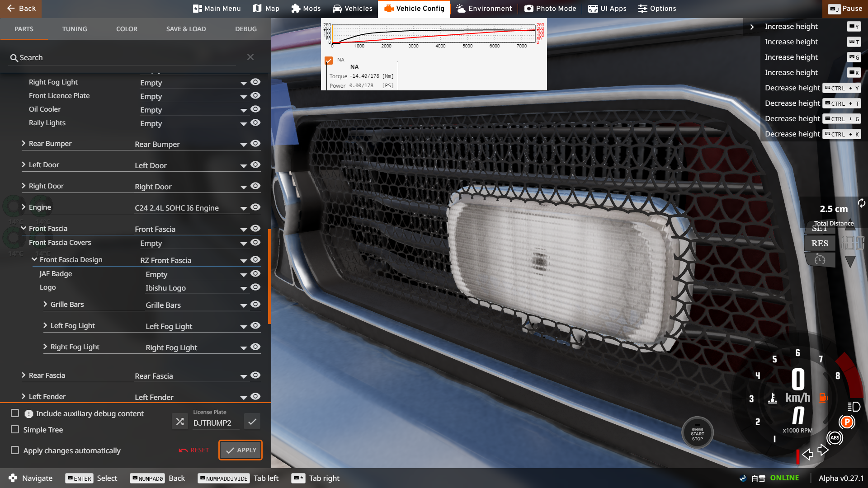The width and height of the screenshot is (868, 488).
Task: Click the trip distance reset refresh icon
Action: point(862,203)
